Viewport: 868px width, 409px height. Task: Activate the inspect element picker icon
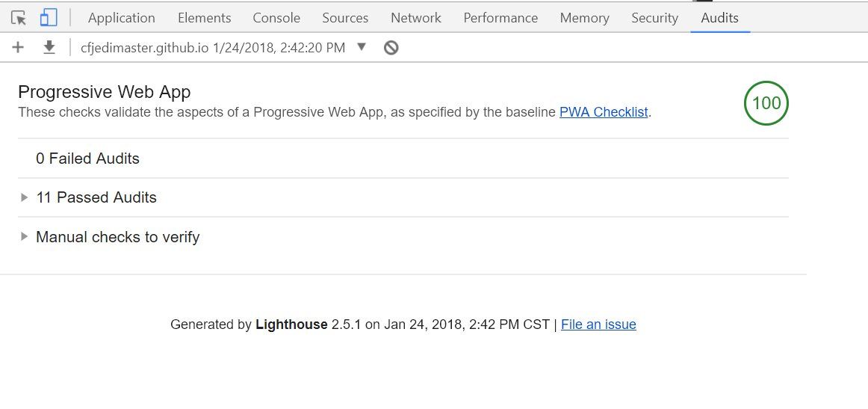click(x=19, y=18)
